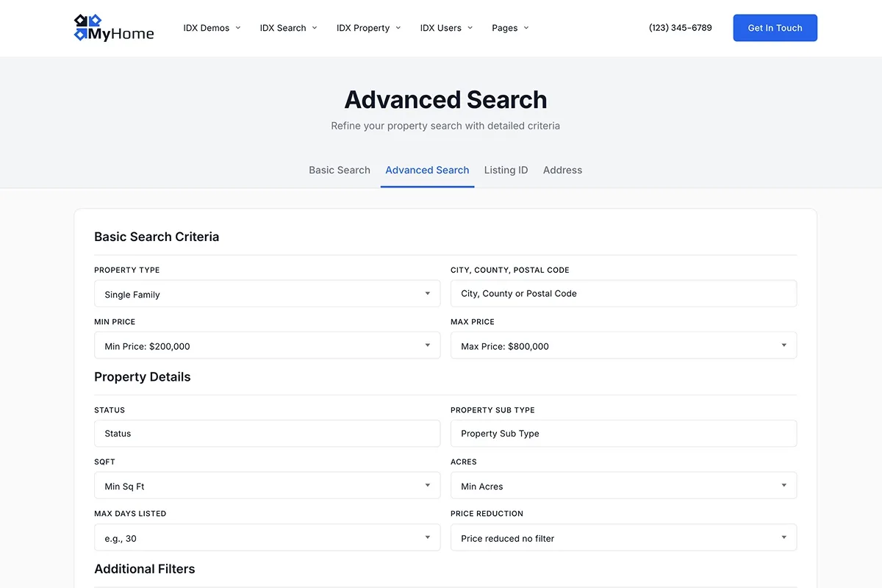Click the Status field

click(x=267, y=434)
